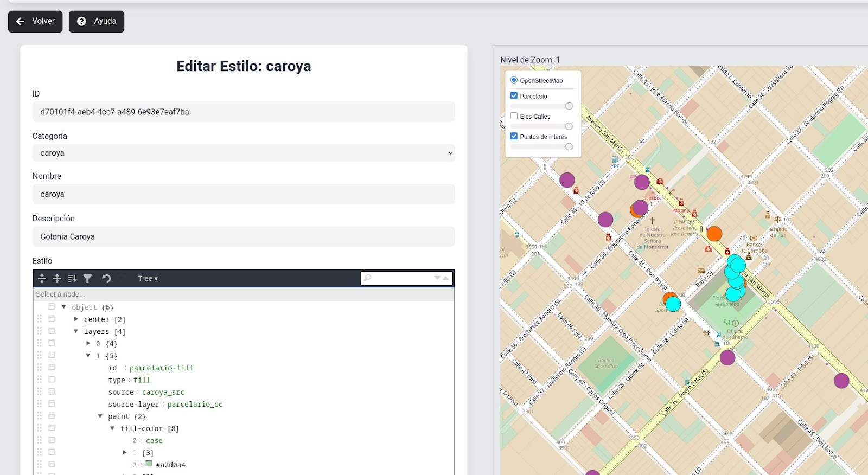Click the sort contents icon
Viewport: 868px width, 475px height.
point(72,278)
